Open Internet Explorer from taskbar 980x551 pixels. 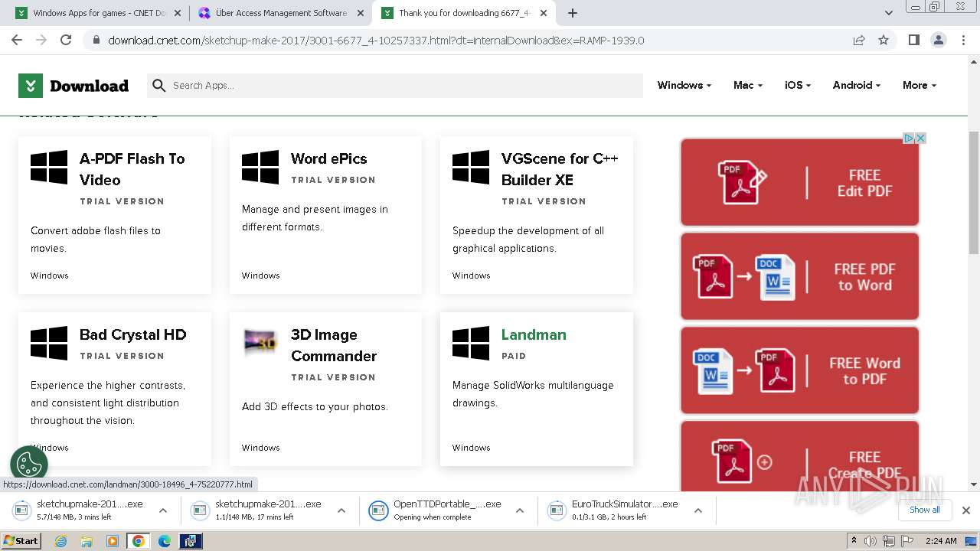pyautogui.click(x=61, y=541)
